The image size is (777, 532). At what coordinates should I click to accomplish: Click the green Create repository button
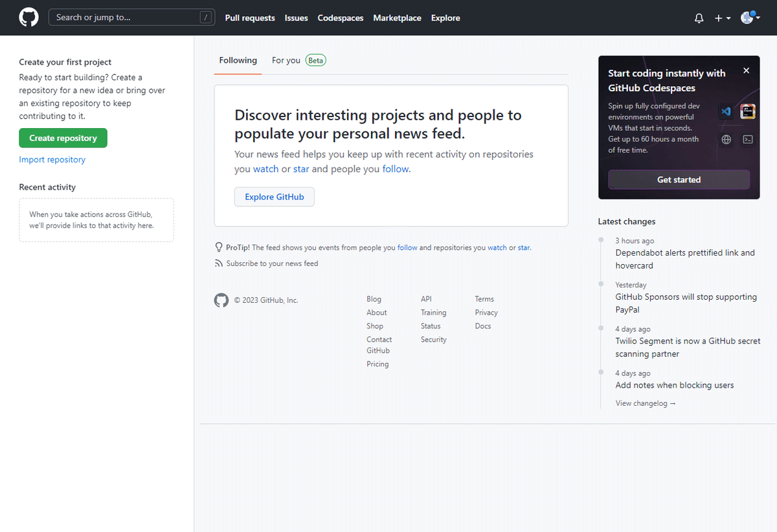click(63, 138)
